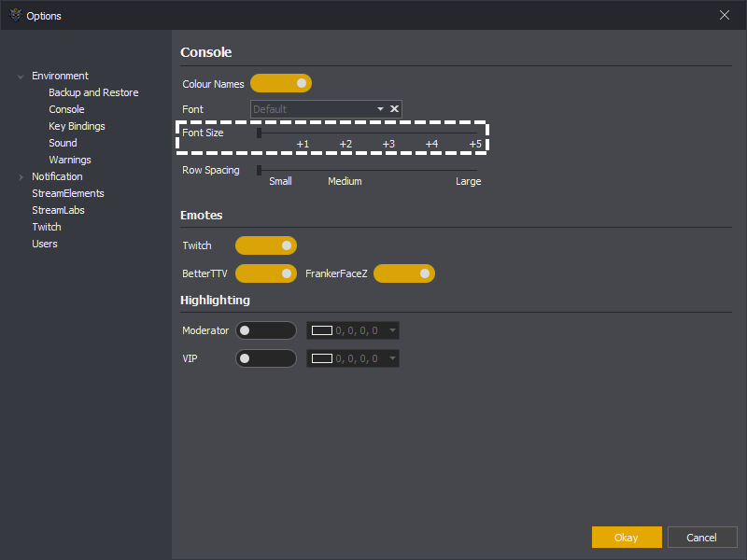
Task: Set font size to +3 mark
Action: pyautogui.click(x=388, y=144)
